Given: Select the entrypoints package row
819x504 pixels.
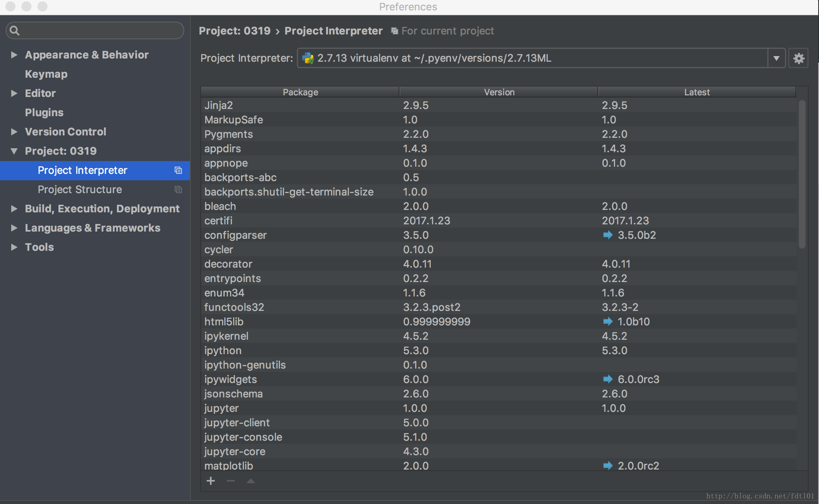Looking at the screenshot, I should [499, 278].
